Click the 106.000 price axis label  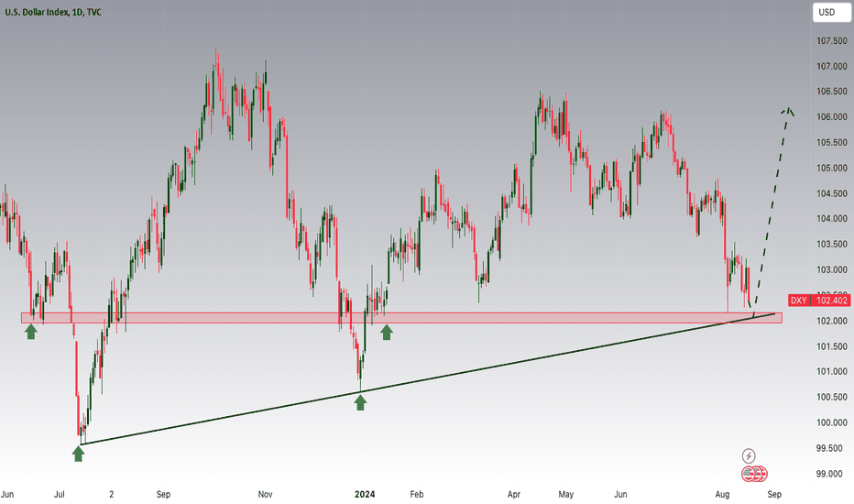click(x=832, y=117)
